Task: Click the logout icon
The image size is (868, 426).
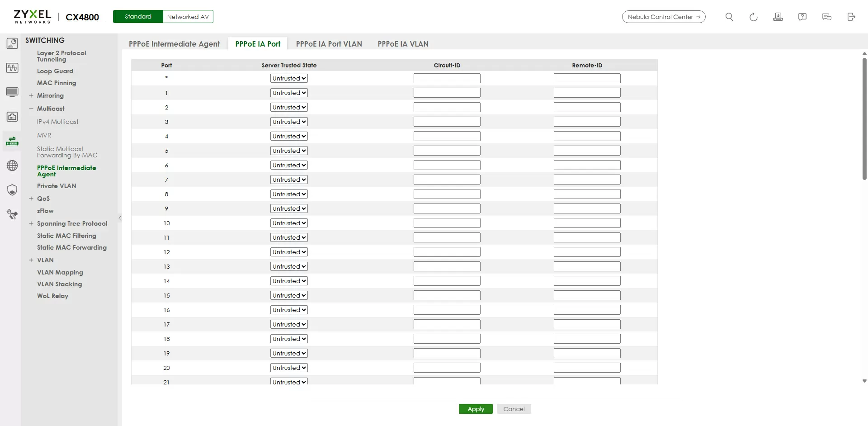Action: [851, 17]
